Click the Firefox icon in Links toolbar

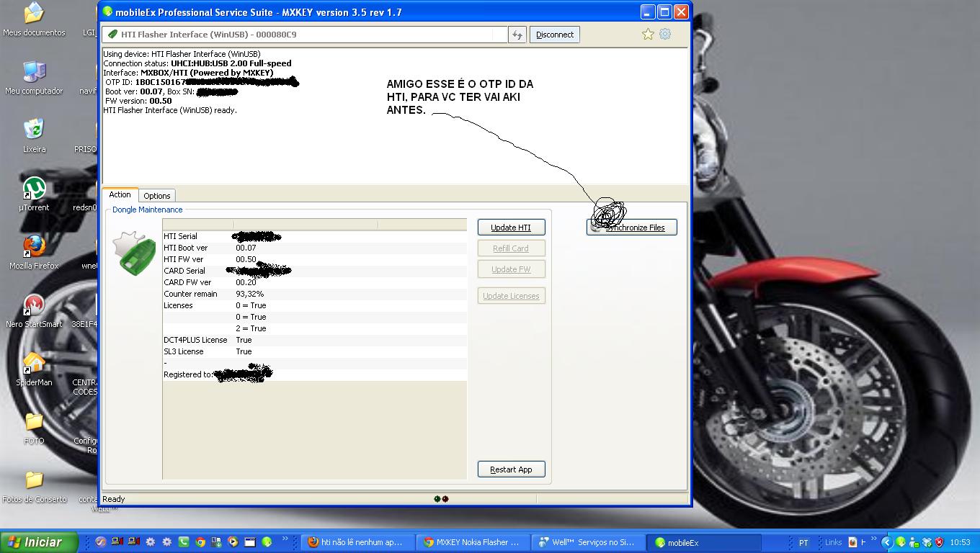pos(852,542)
